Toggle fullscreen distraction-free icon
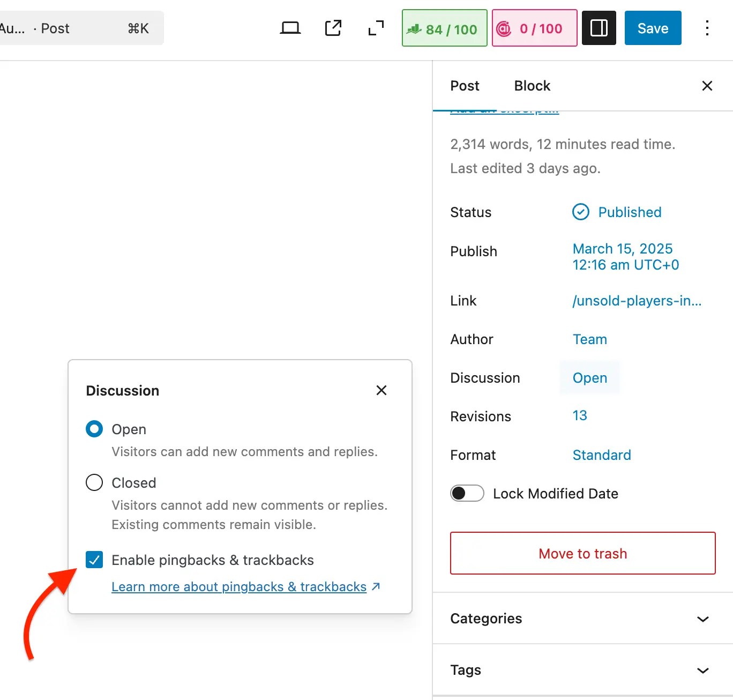 (x=376, y=28)
